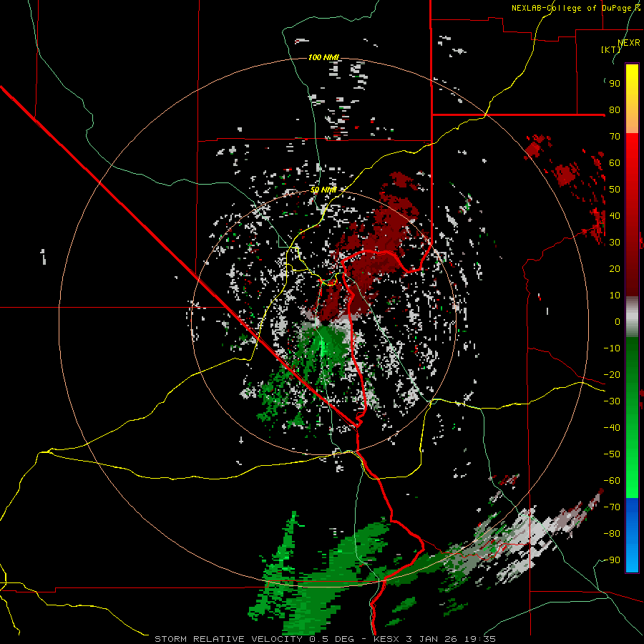
Task: Click the "[KT]" units label
Action: [x=611, y=49]
